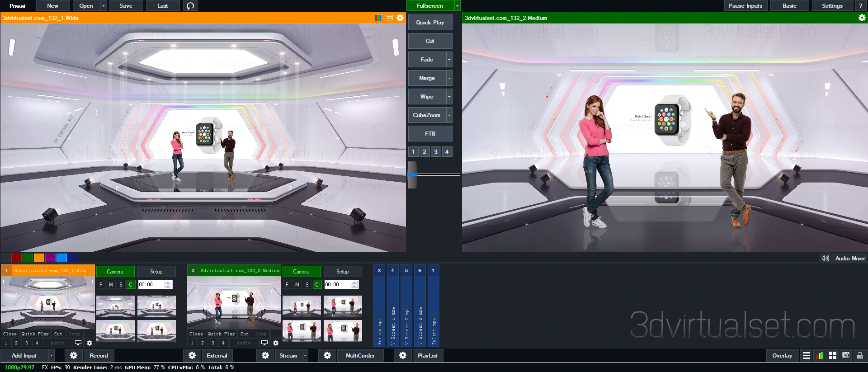Open the Fade transition dropdown arrow

coord(449,60)
